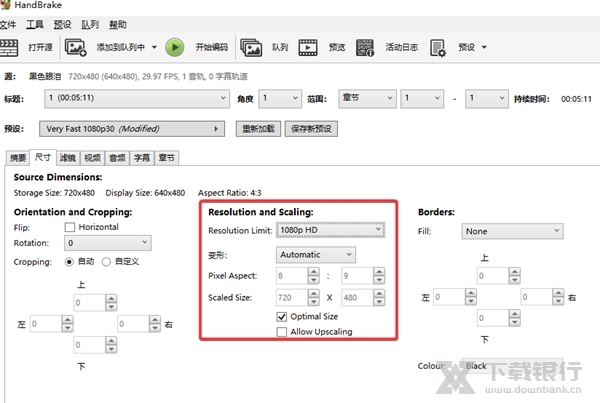The width and height of the screenshot is (600, 403).
Task: Select the automatic cropping radio button
Action: pyautogui.click(x=69, y=262)
